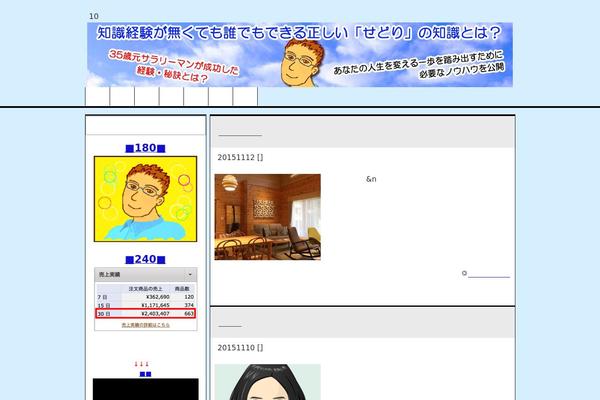Click the ¥1,171,645 sales figure
Screen dimensions: 600x400
coord(155,305)
